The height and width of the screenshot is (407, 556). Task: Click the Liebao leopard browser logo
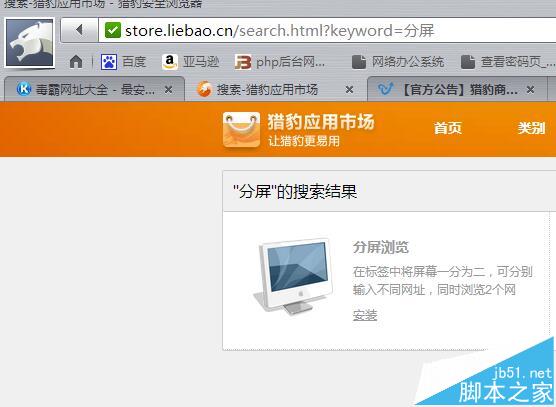click(x=30, y=43)
